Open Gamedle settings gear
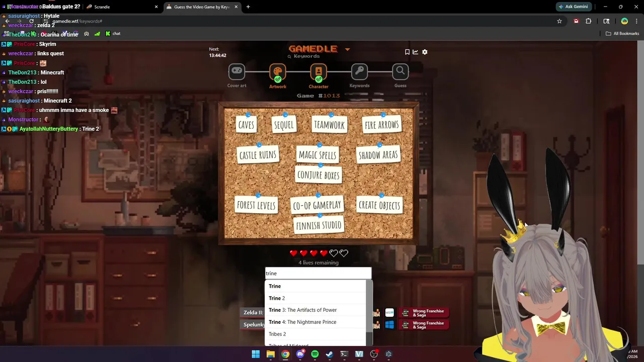Viewport: 644px width, 362px height. [x=425, y=52]
